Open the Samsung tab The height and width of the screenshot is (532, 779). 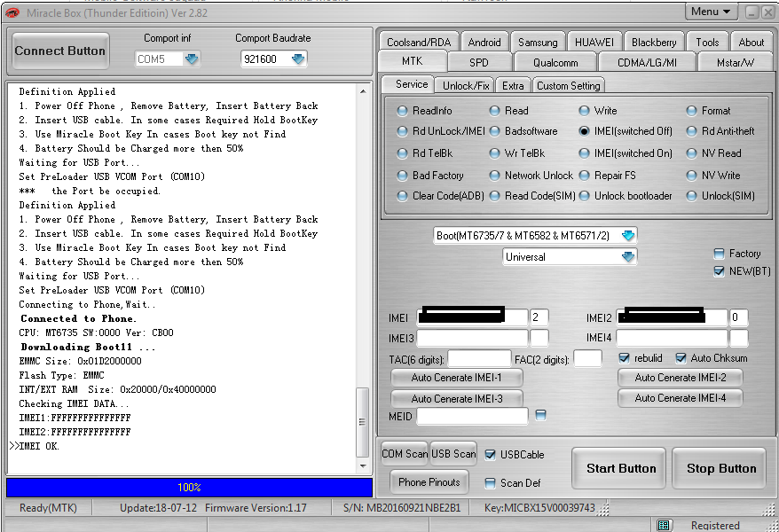[538, 43]
